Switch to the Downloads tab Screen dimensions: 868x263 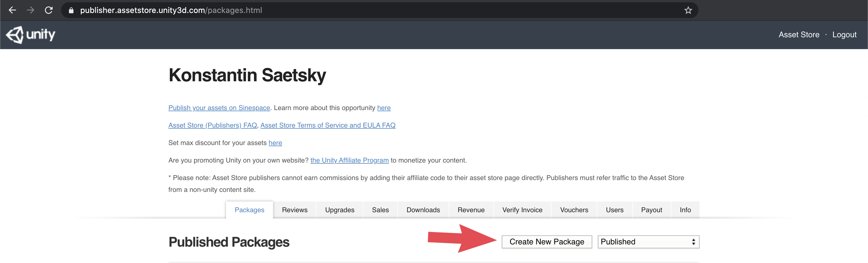tap(423, 210)
